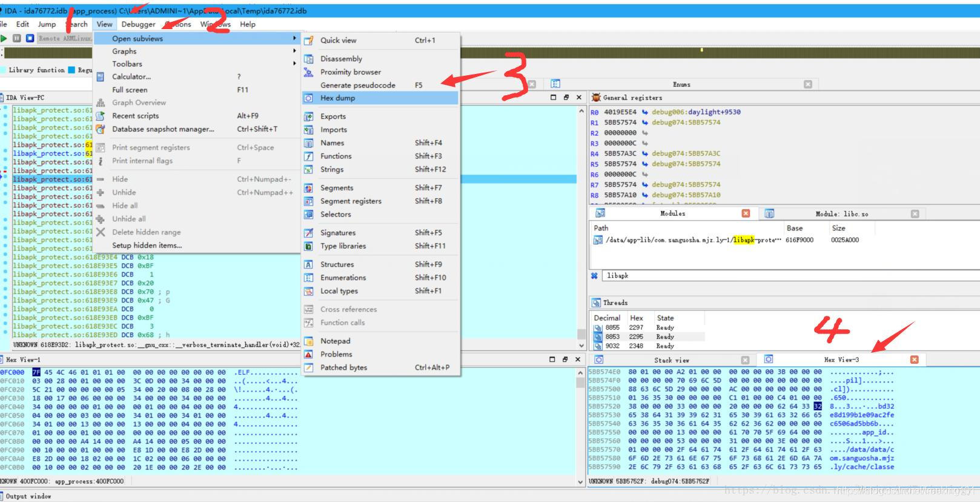This screenshot has height=502, width=980.
Task: Click the green Start process play icon
Action: click(x=4, y=38)
